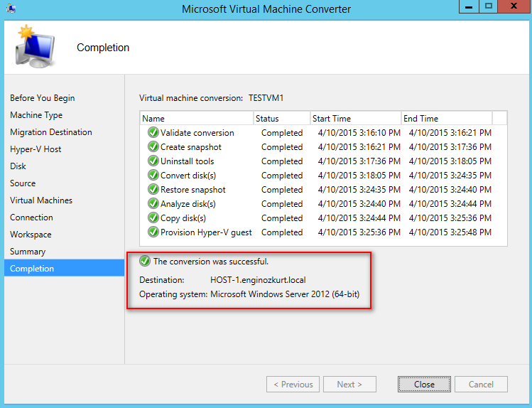Click the Create snapshot green check icon

point(153,146)
